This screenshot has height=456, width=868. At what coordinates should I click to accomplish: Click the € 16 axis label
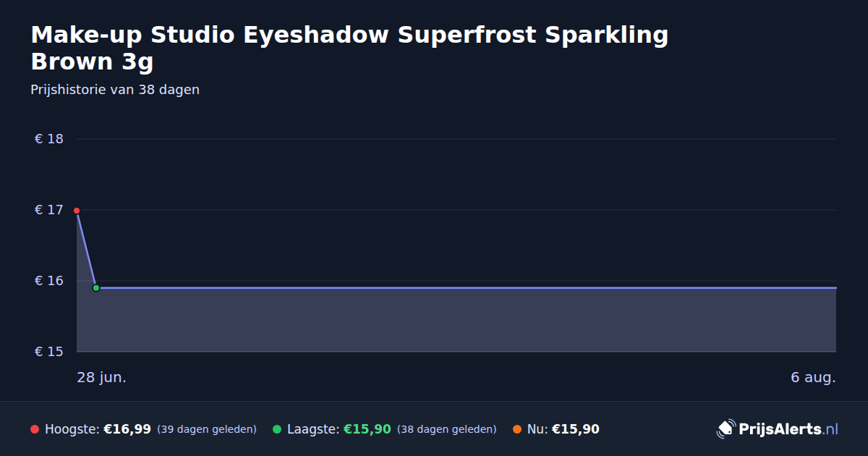[x=49, y=281]
